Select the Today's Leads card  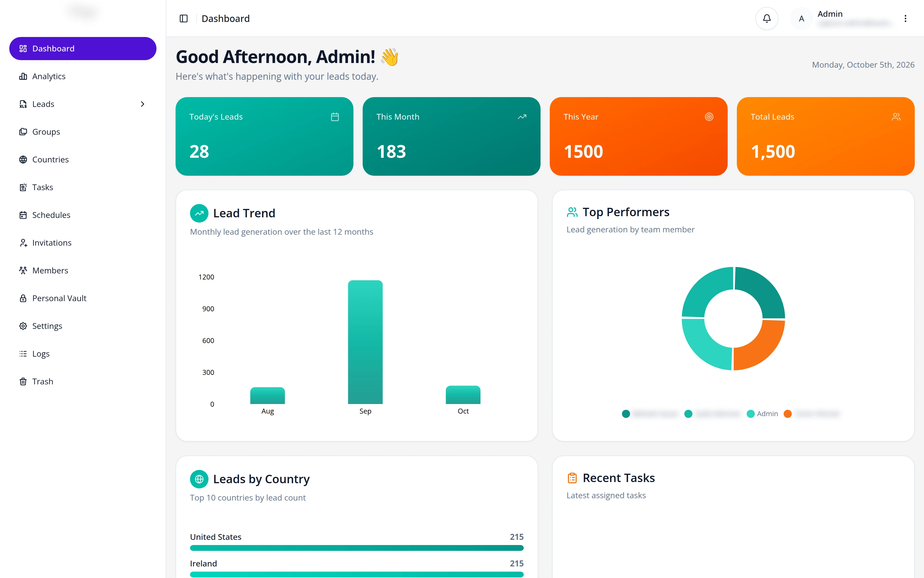264,136
